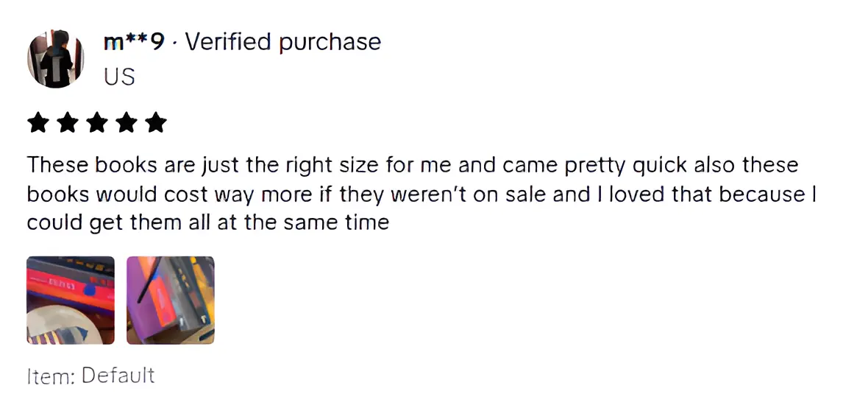Click the "Item:" label text
The height and width of the screenshot is (408, 868).
point(51,376)
